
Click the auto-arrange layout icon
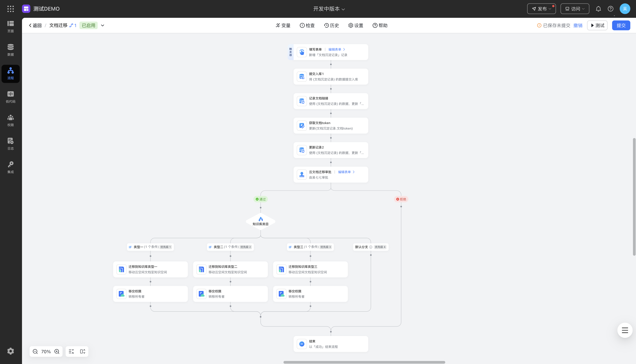coord(71,351)
